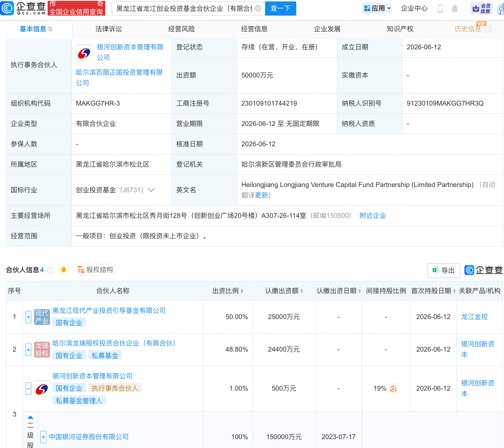504x448 pixels.
Task: Click the indirect shareholding chain icon by 19%
Action: click(x=393, y=389)
